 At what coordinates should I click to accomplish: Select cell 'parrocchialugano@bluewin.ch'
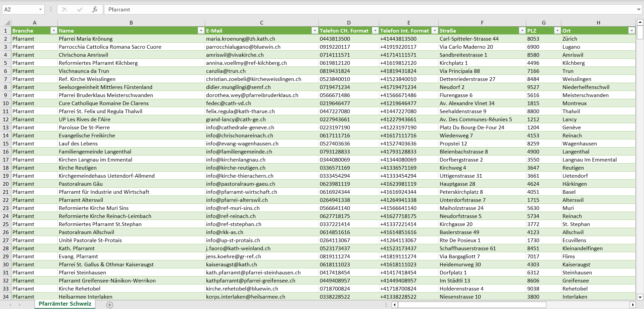click(262, 47)
